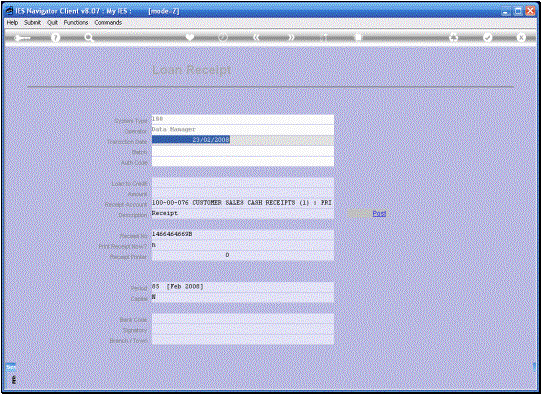Screen dimensions: 541x394
Task: Click the Print Receipt Now field
Action: 243,245
